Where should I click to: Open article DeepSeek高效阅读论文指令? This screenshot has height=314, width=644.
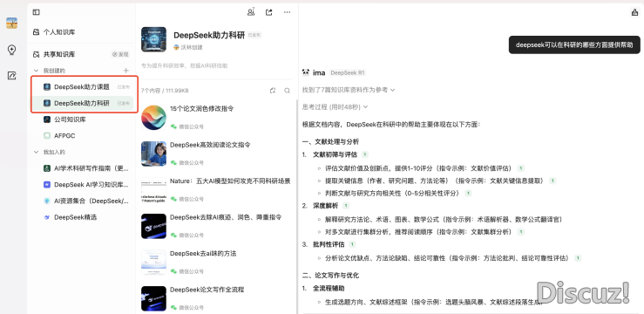point(210,145)
